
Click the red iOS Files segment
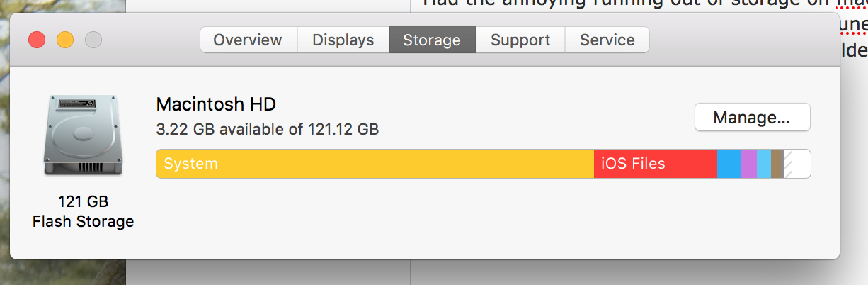656,164
